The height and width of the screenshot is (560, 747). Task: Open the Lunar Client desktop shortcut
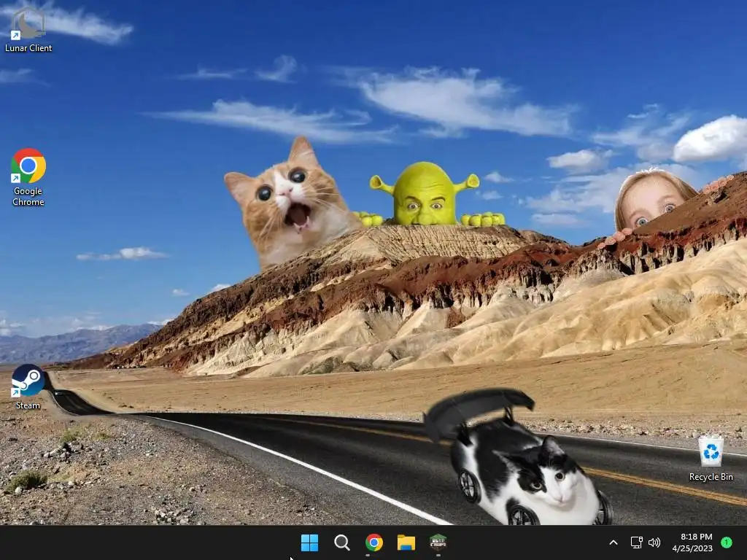[28, 28]
